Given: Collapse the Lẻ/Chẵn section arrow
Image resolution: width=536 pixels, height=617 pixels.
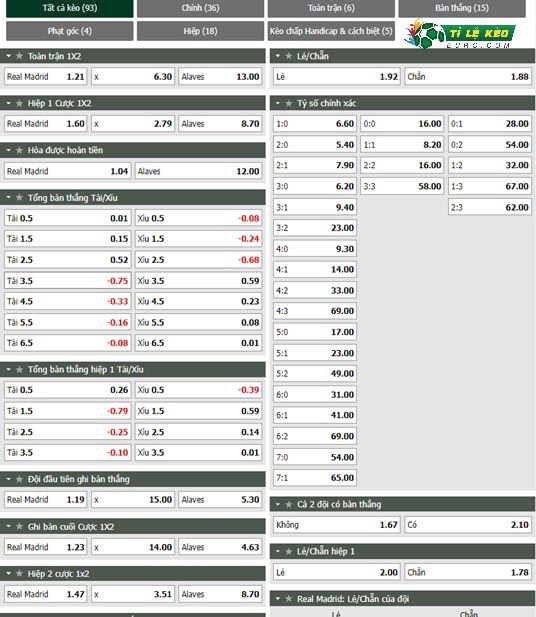Looking at the screenshot, I should point(278,56).
